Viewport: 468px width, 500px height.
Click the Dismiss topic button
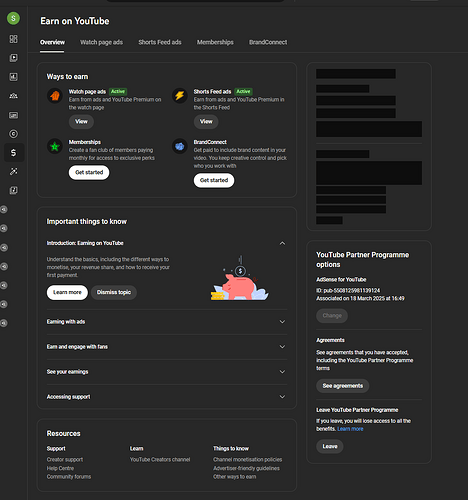coord(114,292)
